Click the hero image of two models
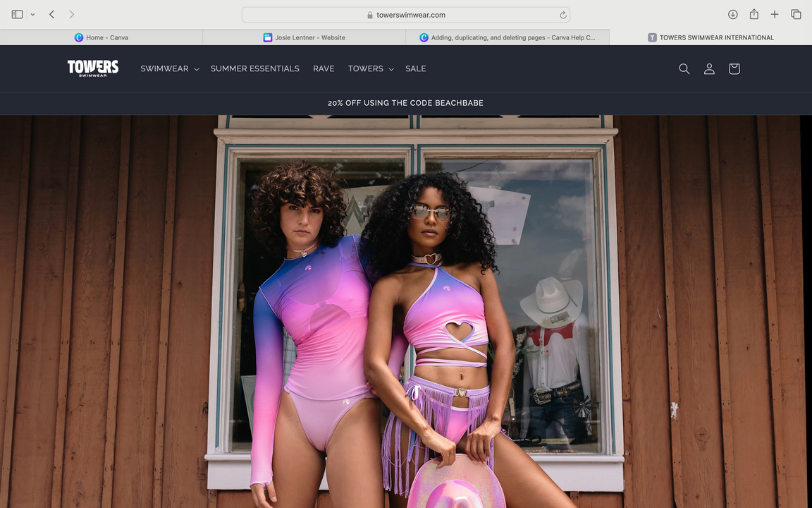 [406, 312]
